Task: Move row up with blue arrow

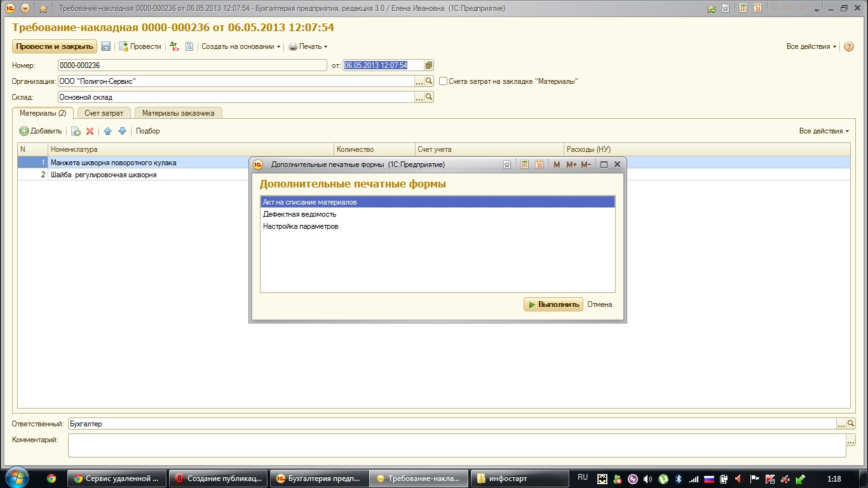Action: tap(107, 131)
